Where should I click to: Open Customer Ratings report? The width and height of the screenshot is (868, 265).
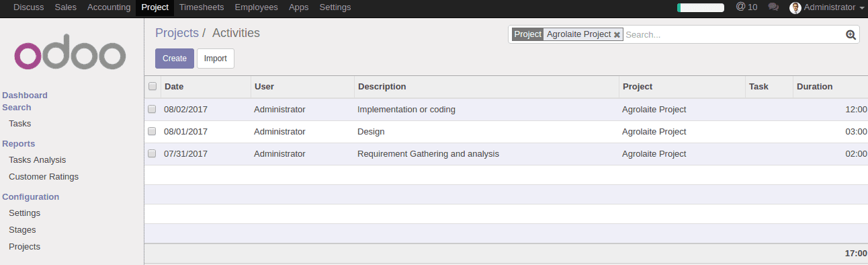[44, 177]
